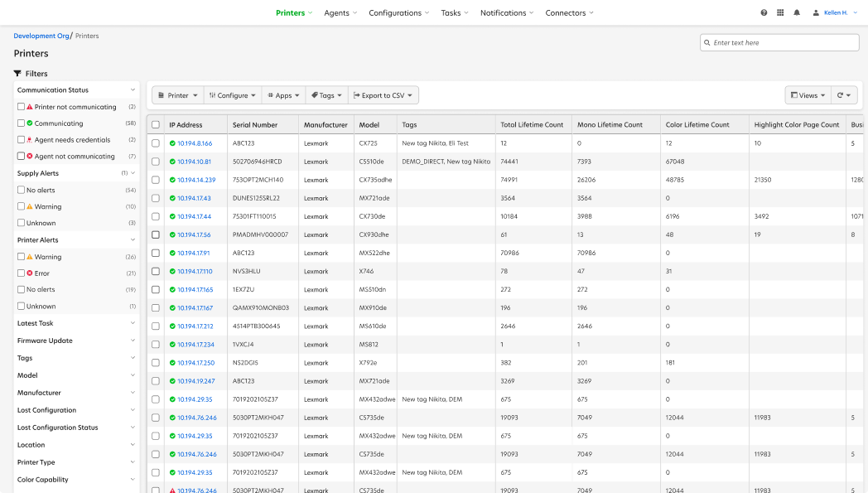Enable the Printer not communicating filter
The width and height of the screenshot is (868, 493).
(20, 106)
